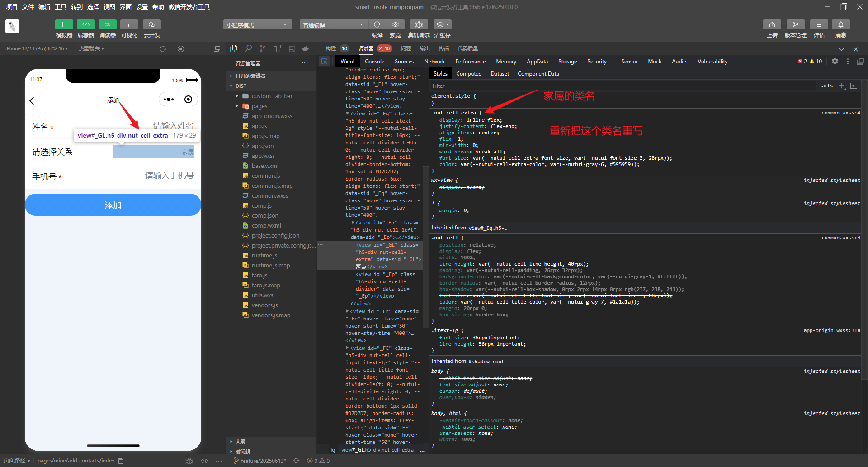This screenshot has width=868, height=467.
Task: Open 版本管理 version control icon
Action: pos(796,24)
